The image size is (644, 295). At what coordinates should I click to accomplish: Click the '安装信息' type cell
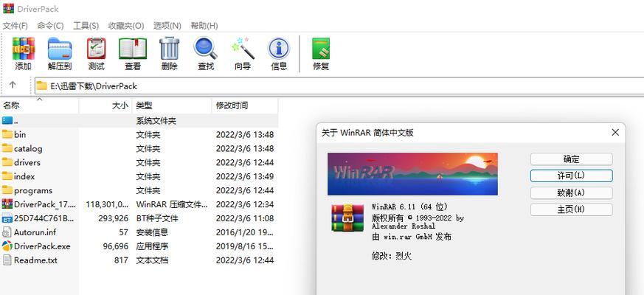pyautogui.click(x=152, y=232)
